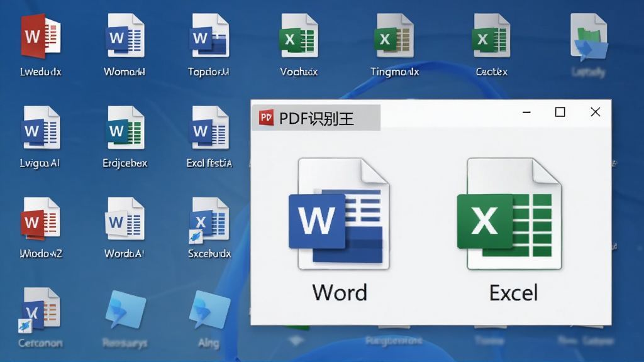Viewport: 644px width, 362px height.
Task: Select the blurred folder document icon at top right
Action: 589,36
